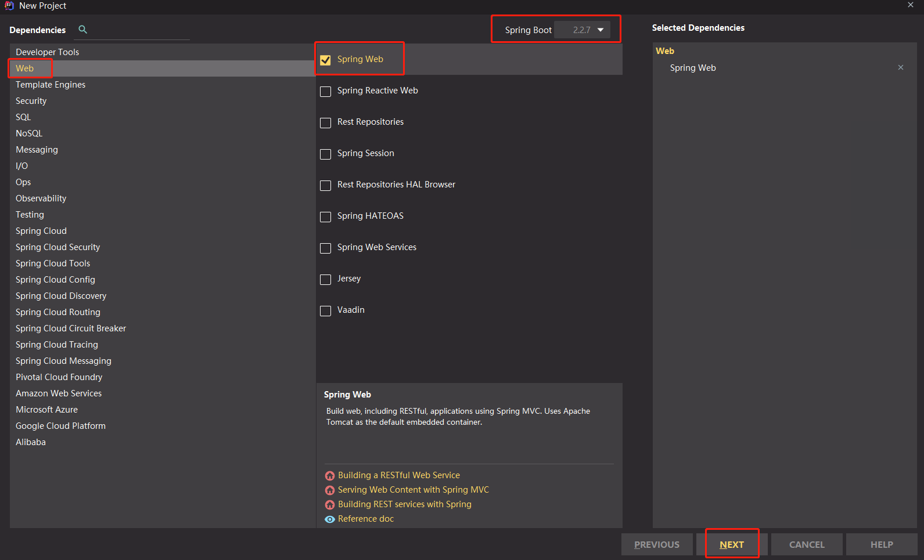The height and width of the screenshot is (560, 924).
Task: Go back with the PREVIOUS button
Action: click(657, 544)
